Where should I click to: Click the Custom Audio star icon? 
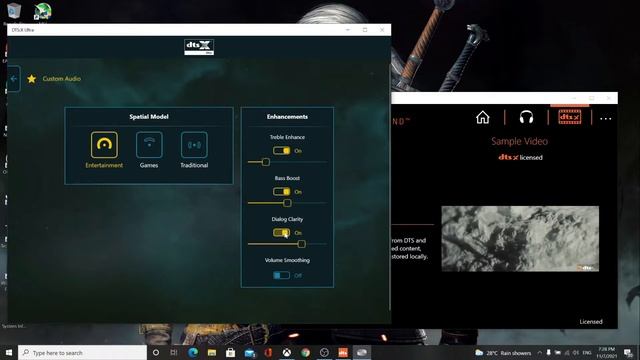coord(31,79)
